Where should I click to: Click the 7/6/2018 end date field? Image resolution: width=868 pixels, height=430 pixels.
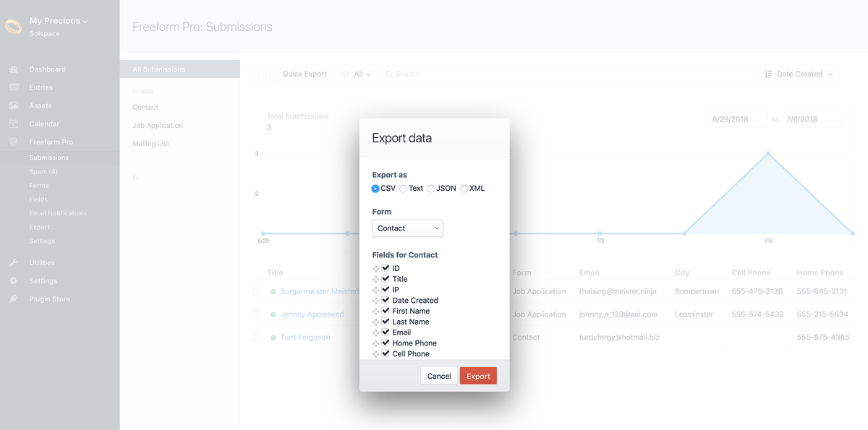click(812, 119)
